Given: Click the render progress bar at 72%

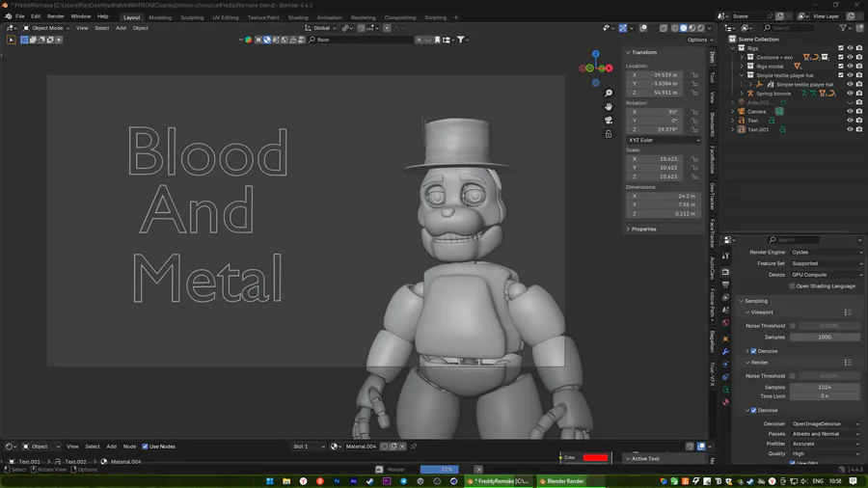Looking at the screenshot, I should point(447,469).
